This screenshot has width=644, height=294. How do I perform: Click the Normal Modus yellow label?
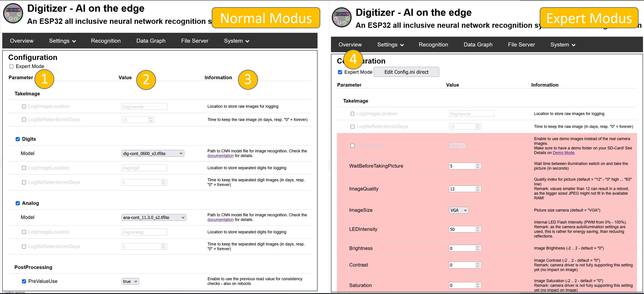coord(266,18)
